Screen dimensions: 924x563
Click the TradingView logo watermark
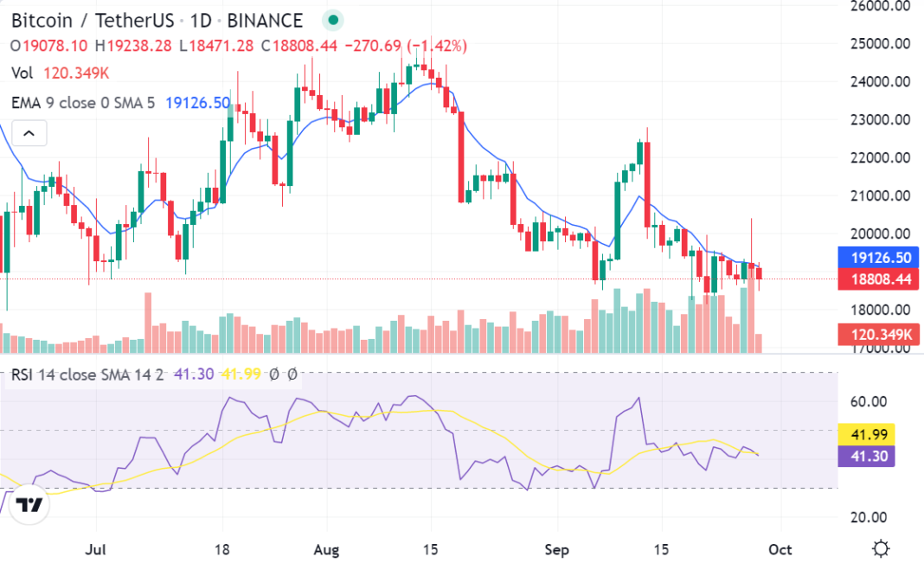[29, 504]
